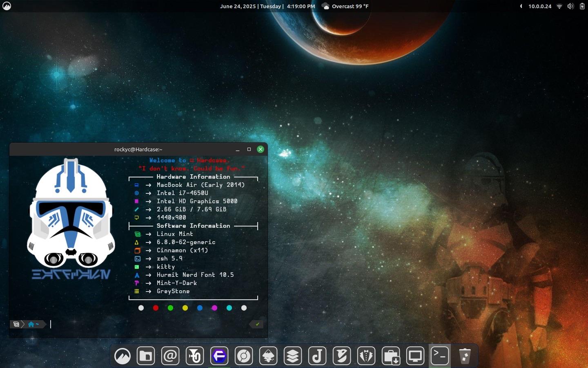Click the "Software Information" header
The height and width of the screenshot is (368, 588).
(x=193, y=226)
